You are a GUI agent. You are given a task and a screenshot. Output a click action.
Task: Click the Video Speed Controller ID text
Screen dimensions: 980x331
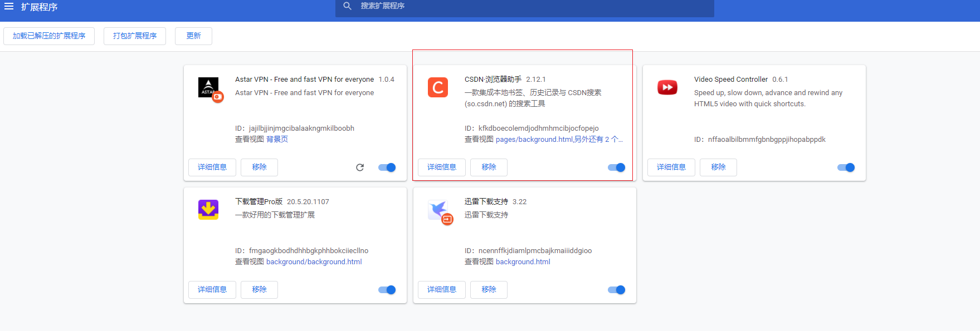point(760,140)
